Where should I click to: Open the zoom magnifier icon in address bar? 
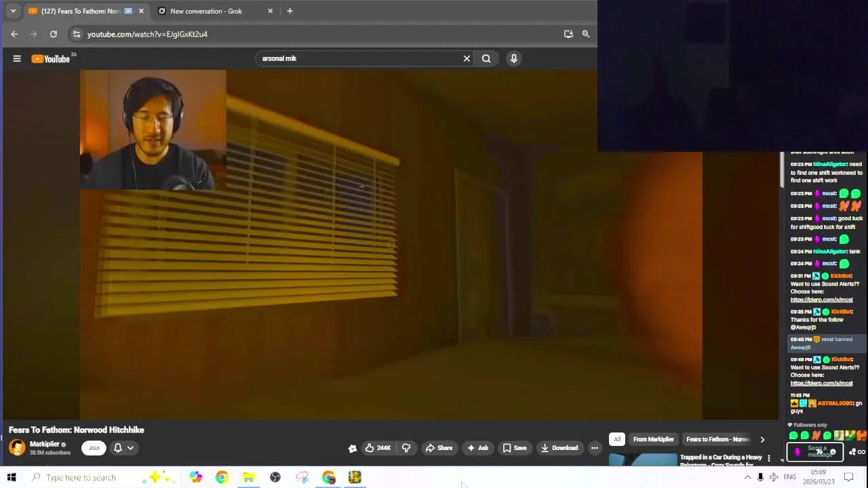(x=586, y=34)
